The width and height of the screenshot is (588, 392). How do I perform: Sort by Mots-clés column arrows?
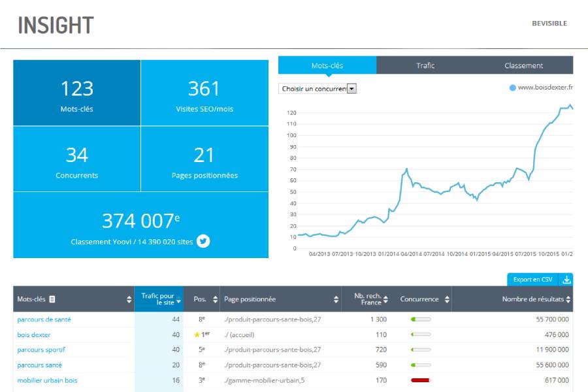[x=129, y=299]
